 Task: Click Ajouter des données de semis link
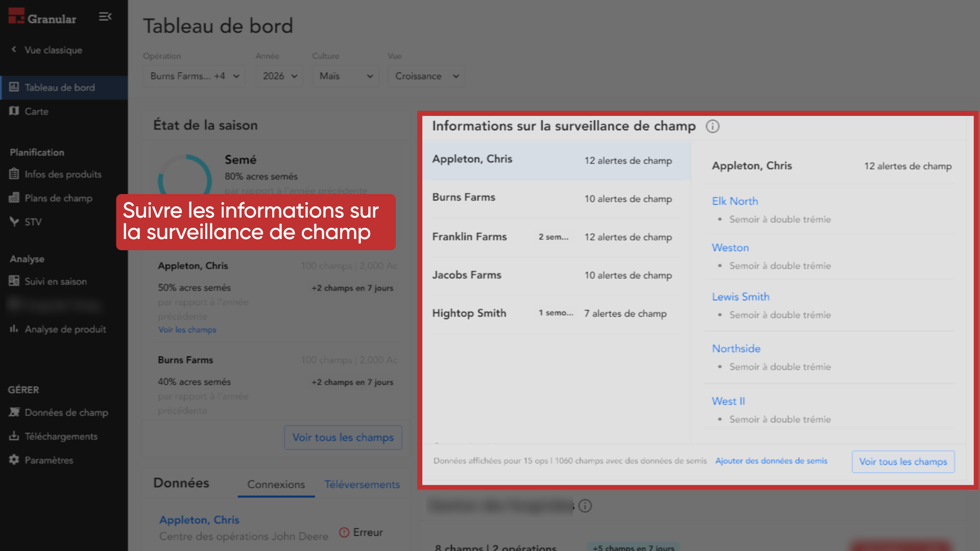click(x=771, y=461)
